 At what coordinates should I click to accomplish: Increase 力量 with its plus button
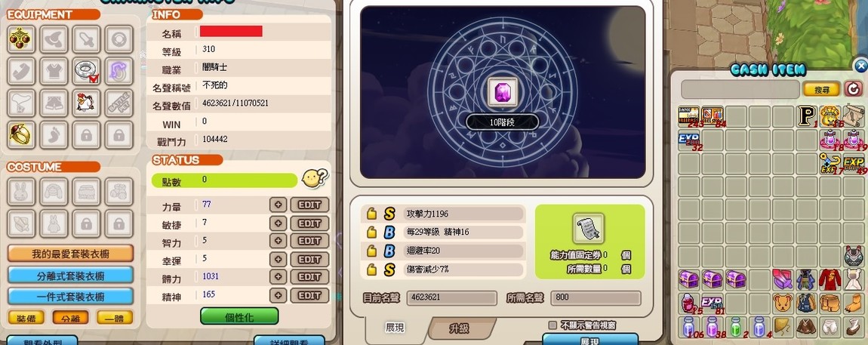[x=278, y=205]
